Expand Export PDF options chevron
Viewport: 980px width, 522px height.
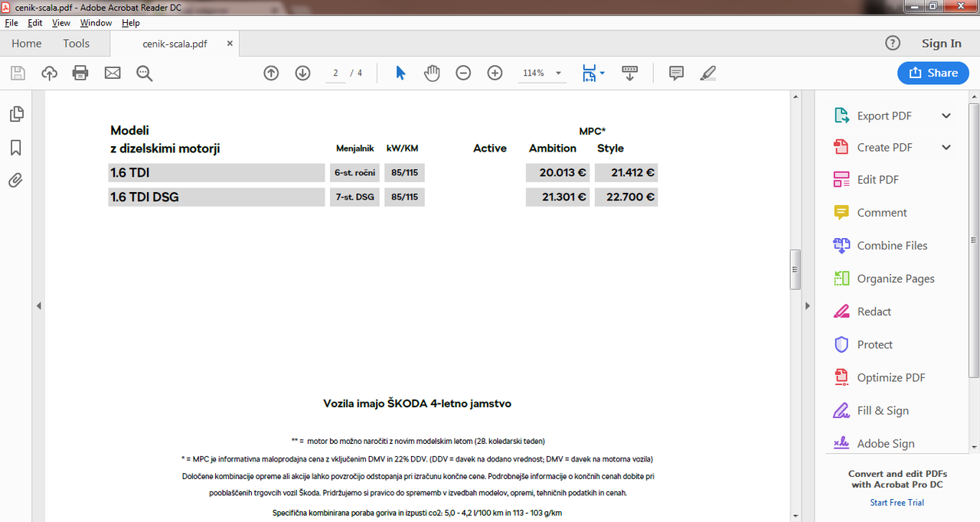(x=946, y=116)
